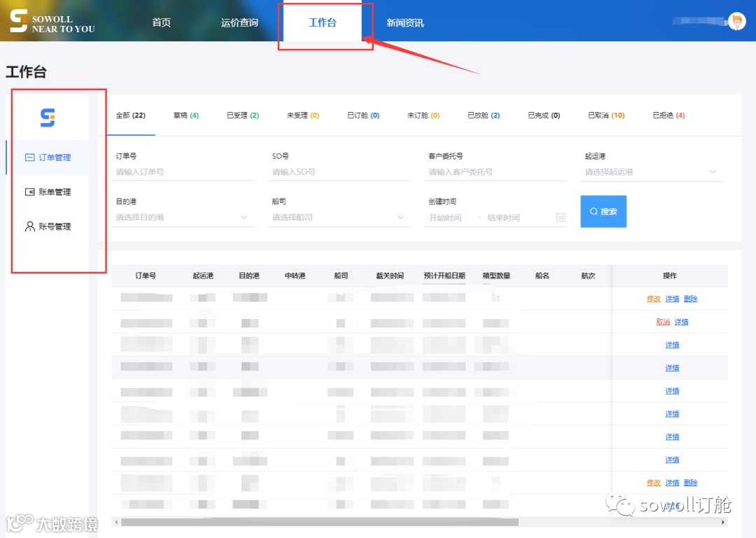756x538 pixels.
Task: Switch to 已拒绝 (4) tab
Action: 668,115
